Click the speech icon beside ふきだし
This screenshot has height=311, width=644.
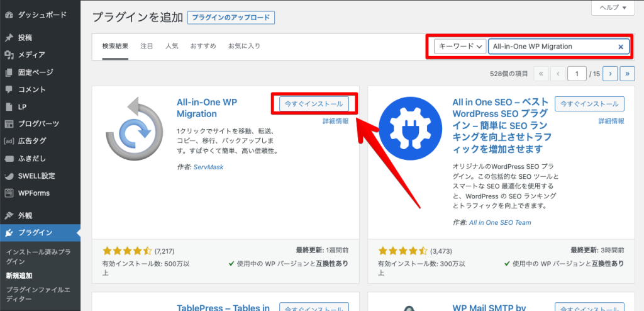9,159
